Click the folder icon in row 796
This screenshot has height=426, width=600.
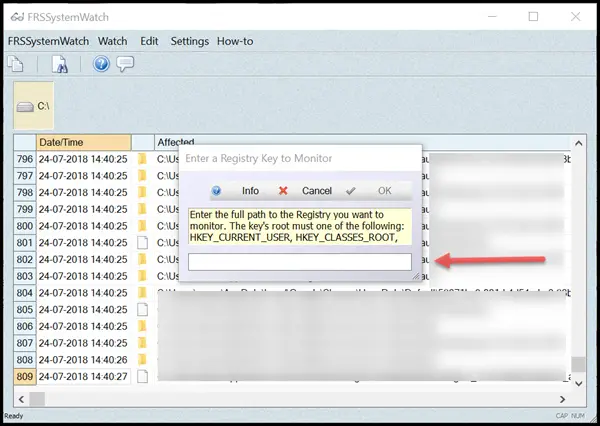(142, 159)
